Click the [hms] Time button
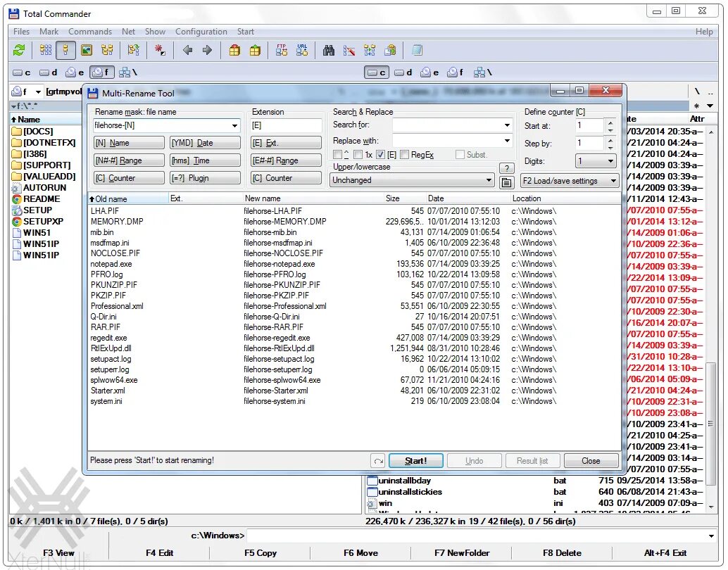The image size is (728, 570). [x=205, y=160]
